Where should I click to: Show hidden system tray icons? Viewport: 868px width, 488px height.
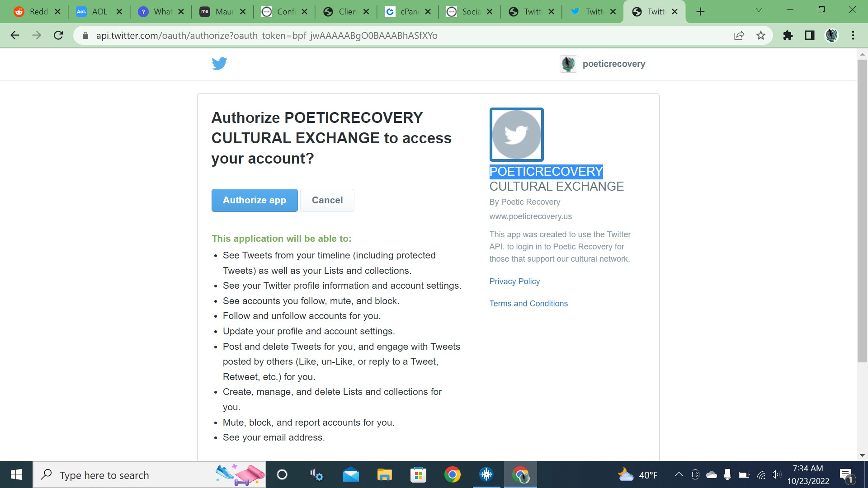coord(679,474)
